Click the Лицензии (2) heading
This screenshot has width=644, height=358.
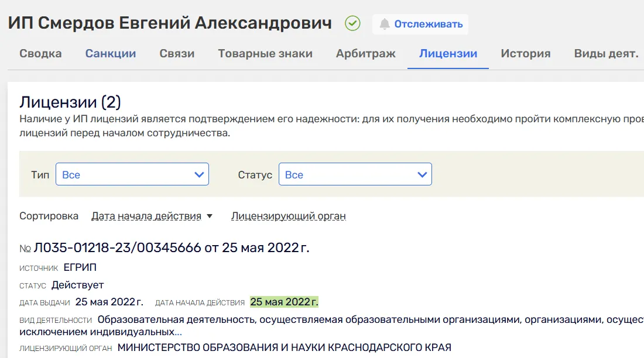point(70,102)
